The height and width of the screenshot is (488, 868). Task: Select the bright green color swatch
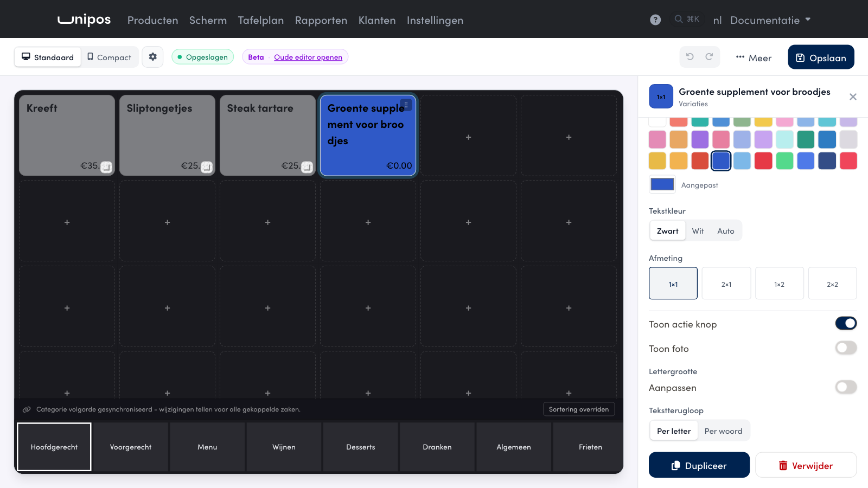[x=784, y=160]
